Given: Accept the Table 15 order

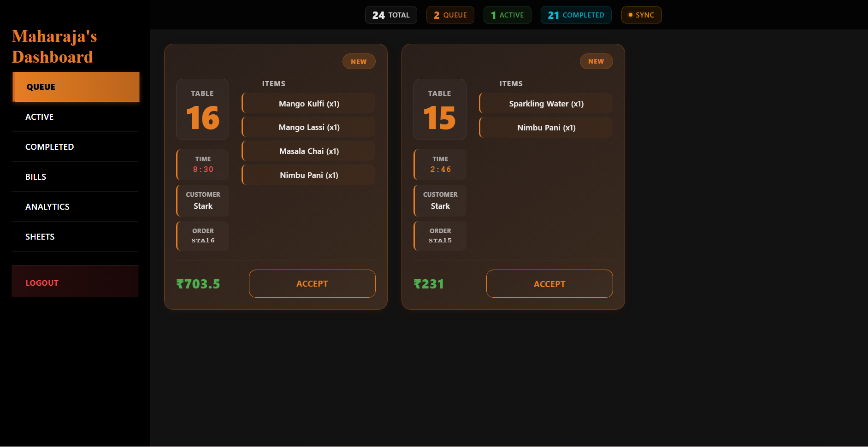Looking at the screenshot, I should point(549,284).
